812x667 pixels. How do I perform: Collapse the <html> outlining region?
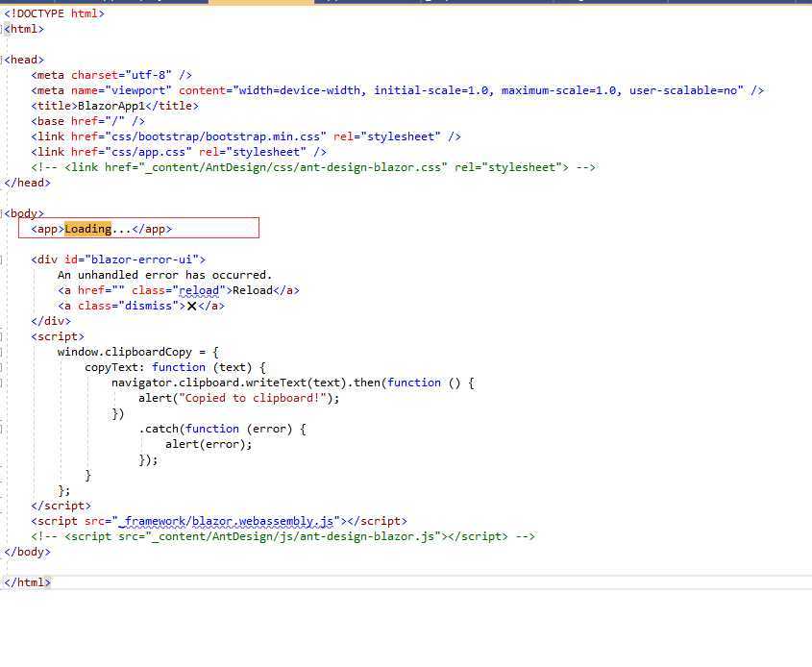point(2,29)
